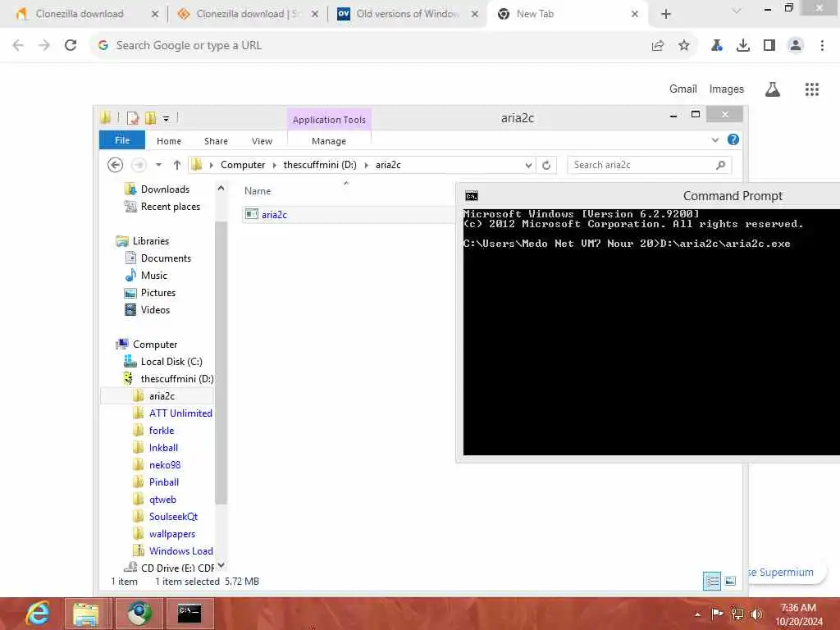The image size is (840, 630).
Task: Refresh the aria2c folder view
Action: pyautogui.click(x=546, y=165)
